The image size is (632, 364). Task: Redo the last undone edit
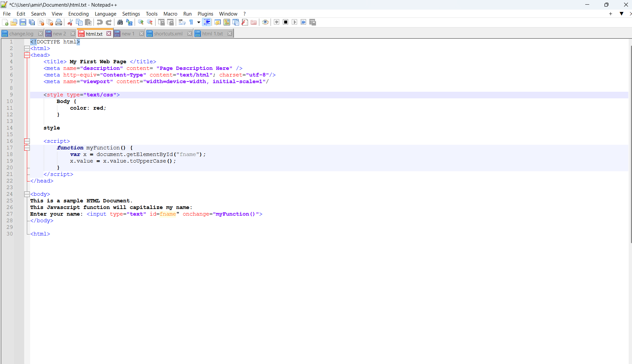tap(108, 22)
